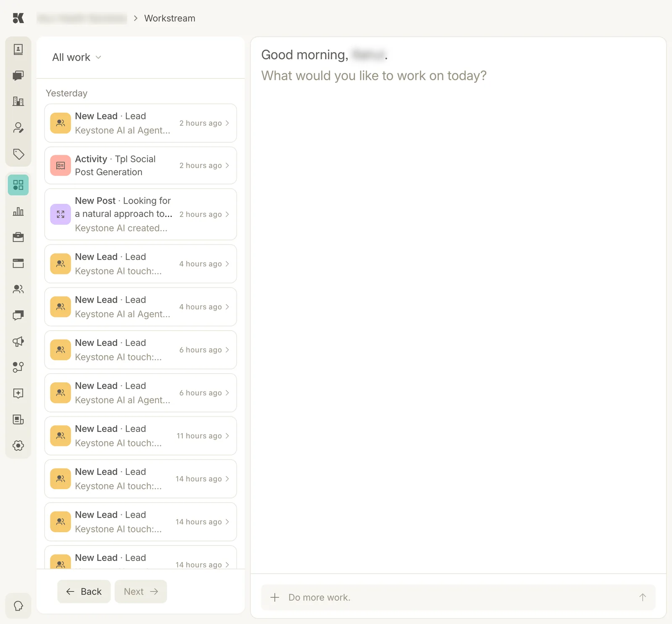The image size is (672, 624).
Task: Open the briefcase sidebar icon
Action: point(18,237)
